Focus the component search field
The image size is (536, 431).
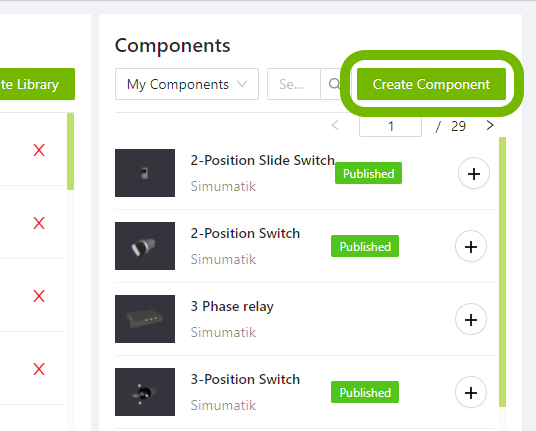294,84
